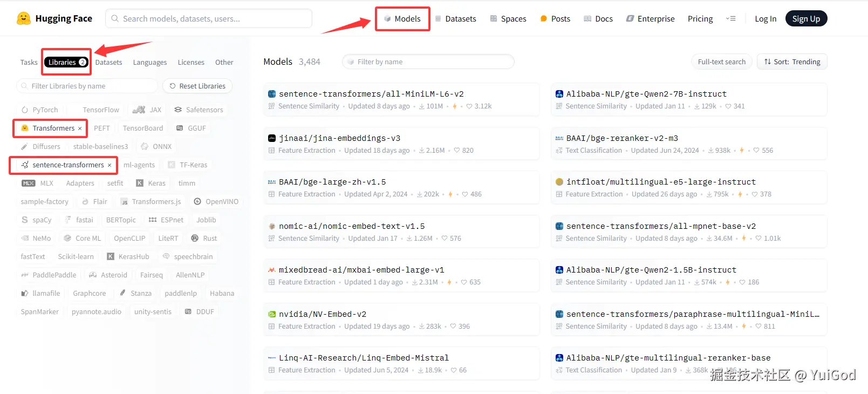Toggle the ONNX library filter
This screenshot has height=394, width=868.
coord(156,146)
